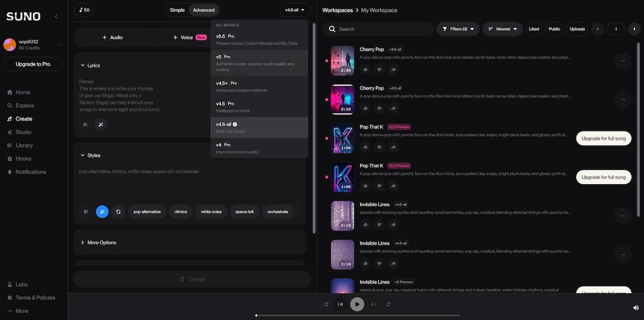Click the playback progress bar
644x320 pixels.
(357, 315)
